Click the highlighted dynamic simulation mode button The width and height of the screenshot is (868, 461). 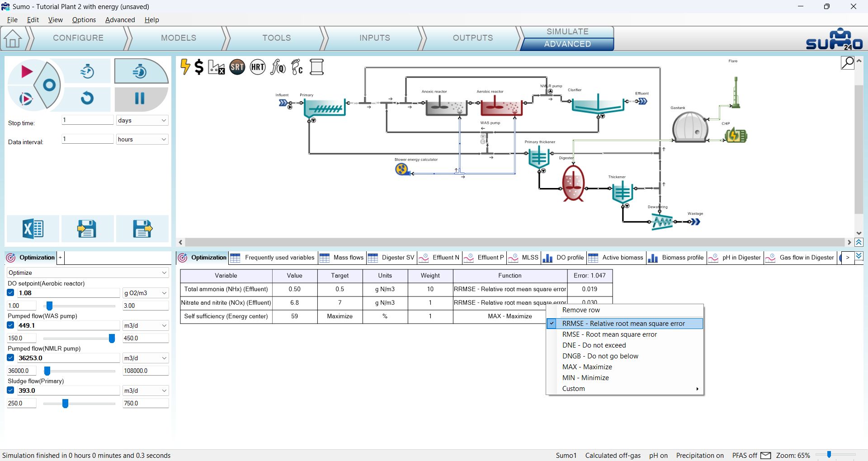click(x=141, y=71)
